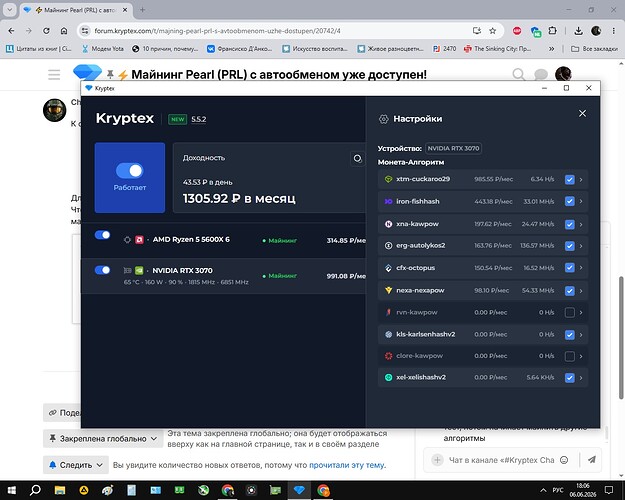Reload the browser page
This screenshot has width=625, height=500.
pyautogui.click(x=46, y=31)
